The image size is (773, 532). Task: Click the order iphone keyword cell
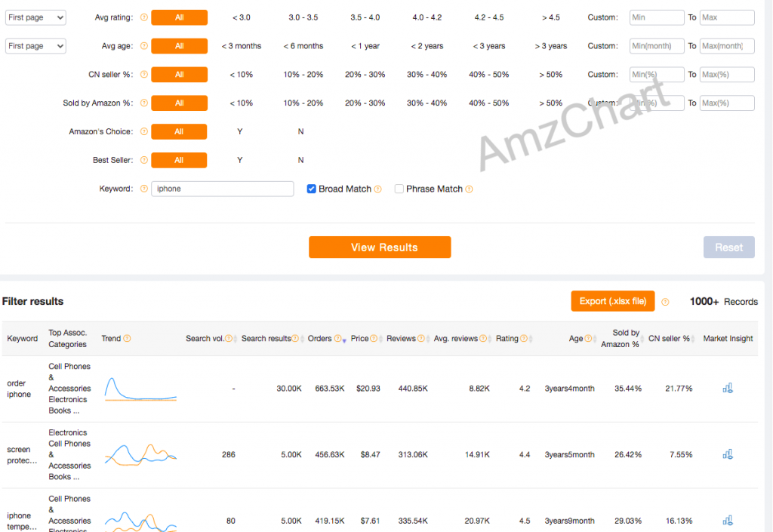point(19,389)
